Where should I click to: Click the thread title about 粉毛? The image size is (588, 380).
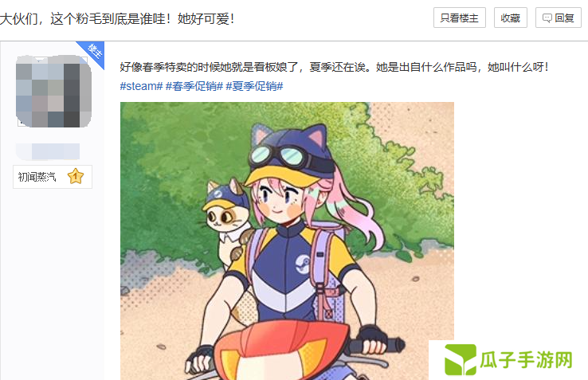(118, 18)
